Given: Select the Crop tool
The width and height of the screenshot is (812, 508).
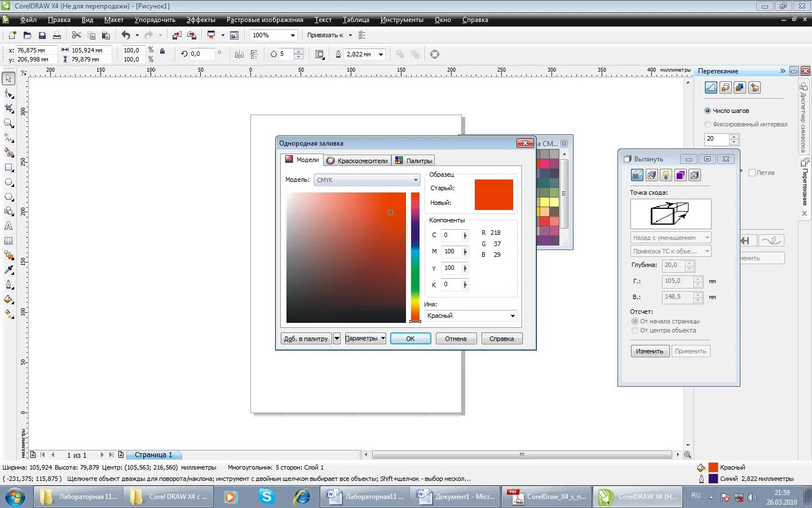Looking at the screenshot, I should point(8,108).
